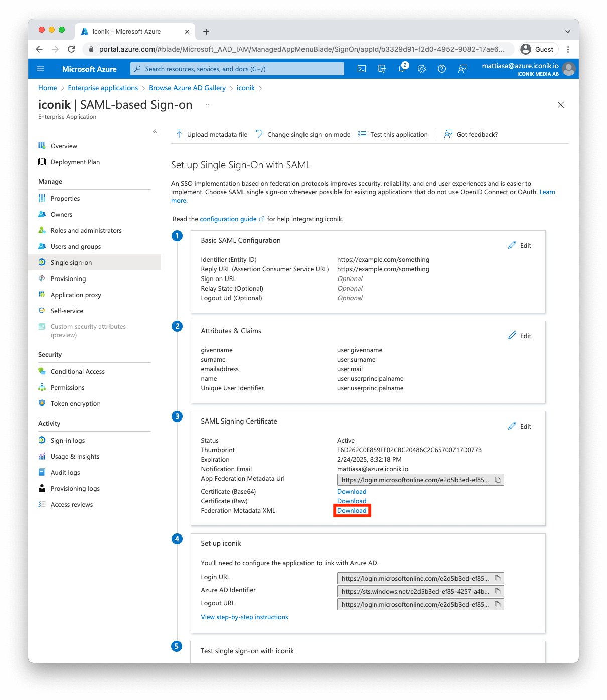
Task: Open help via the question mark icon
Action: 441,69
